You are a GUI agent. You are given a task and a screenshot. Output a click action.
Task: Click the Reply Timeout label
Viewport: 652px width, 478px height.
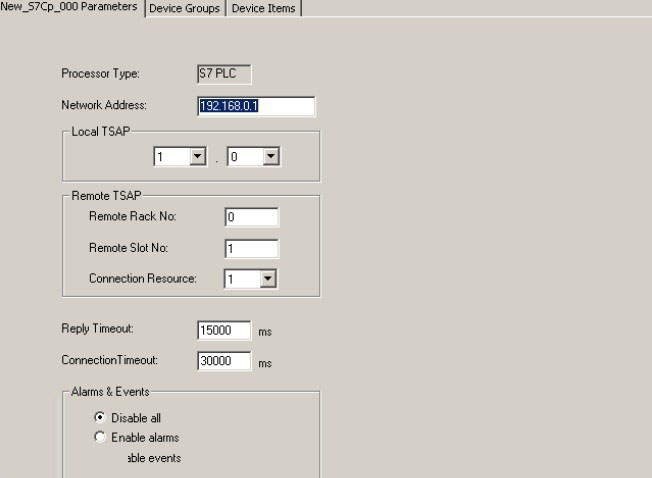[x=97, y=329]
